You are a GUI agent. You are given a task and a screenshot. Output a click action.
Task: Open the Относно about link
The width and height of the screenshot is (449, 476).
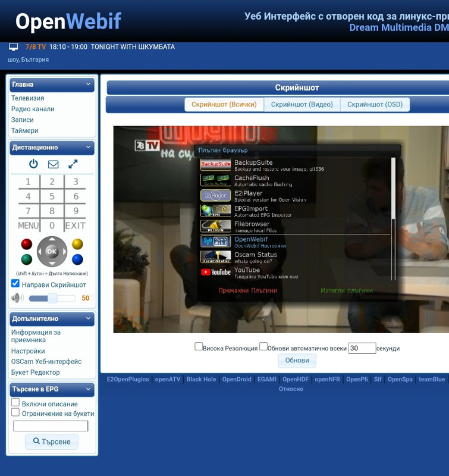coord(291,389)
